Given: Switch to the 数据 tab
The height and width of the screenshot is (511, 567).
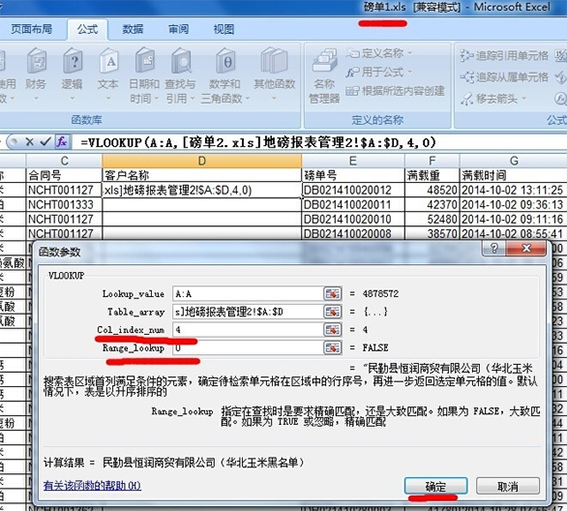Looking at the screenshot, I should point(133,29).
